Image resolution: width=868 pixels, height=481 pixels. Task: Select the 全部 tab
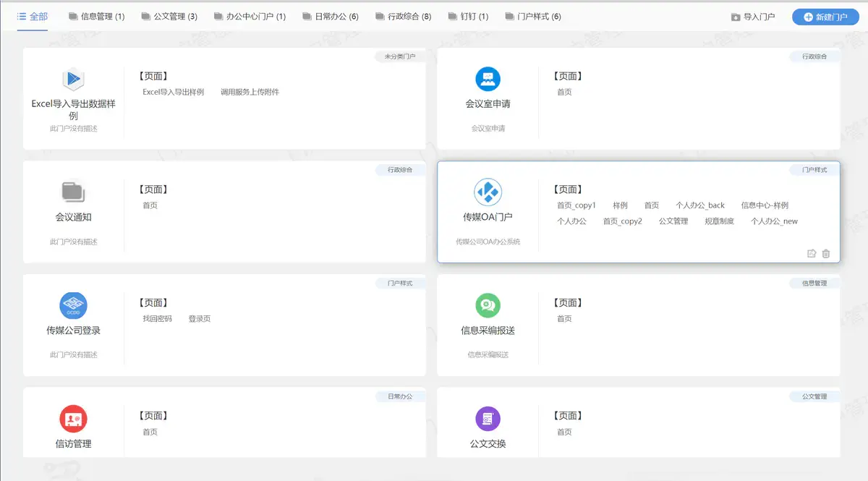33,16
